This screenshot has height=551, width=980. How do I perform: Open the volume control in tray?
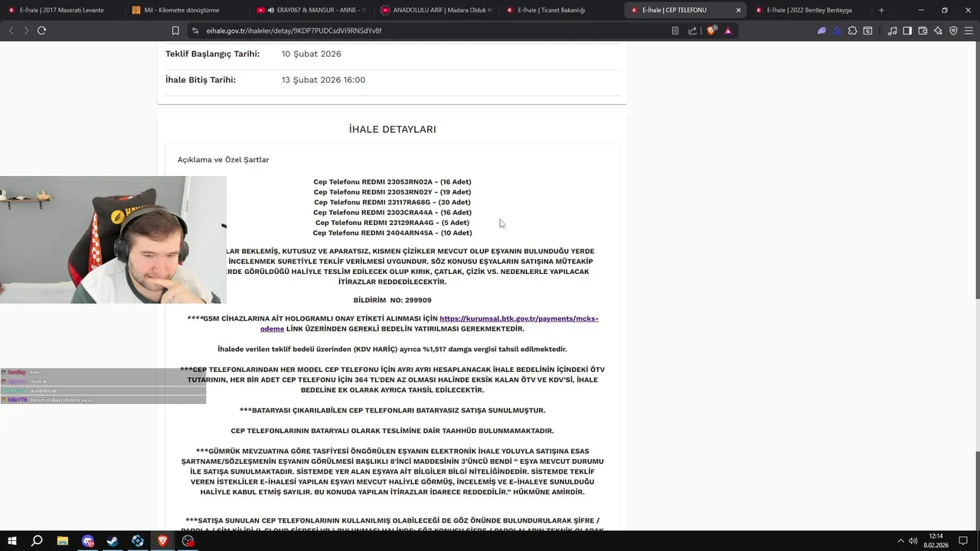(x=913, y=541)
